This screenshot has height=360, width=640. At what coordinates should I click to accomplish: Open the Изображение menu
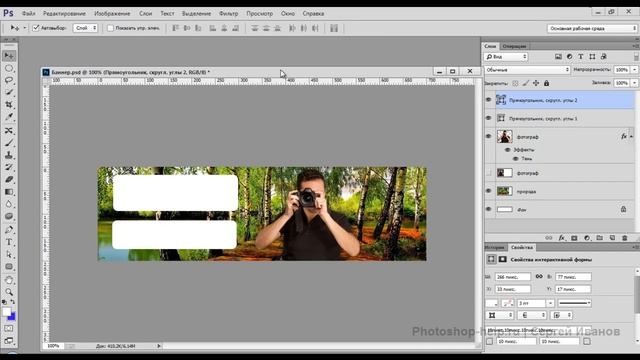(112, 13)
